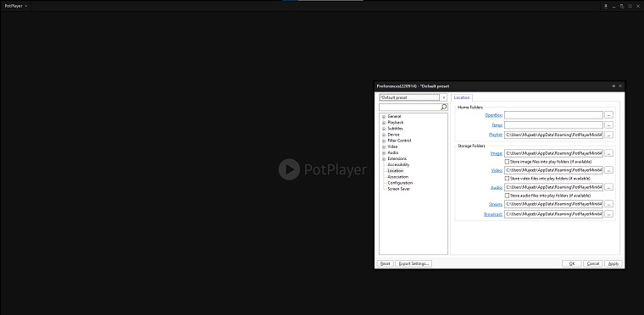This screenshot has height=315, width=644.
Task: Browse for Audio folder with ellipsis button
Action: 609,187
